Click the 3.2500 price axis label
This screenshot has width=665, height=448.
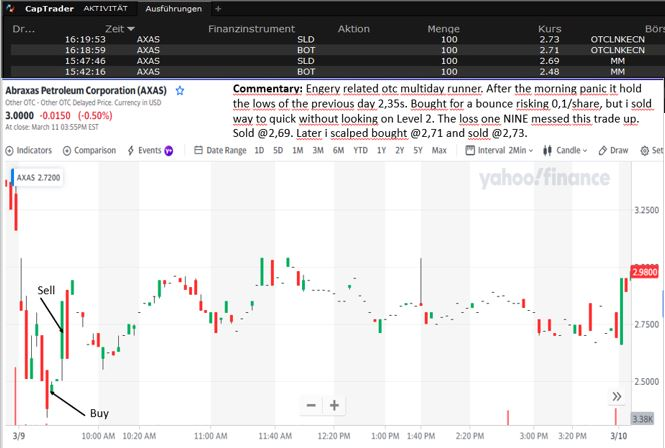tap(647, 210)
